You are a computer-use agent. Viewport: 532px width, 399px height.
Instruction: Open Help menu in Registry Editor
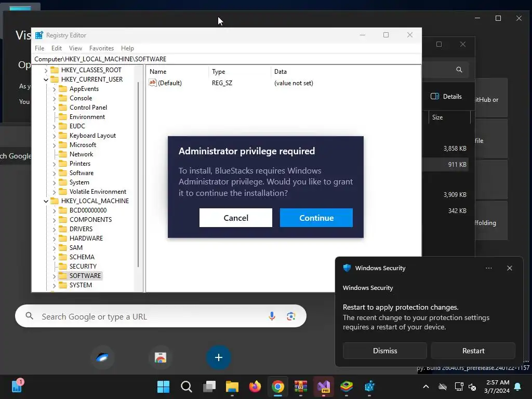pos(127,48)
